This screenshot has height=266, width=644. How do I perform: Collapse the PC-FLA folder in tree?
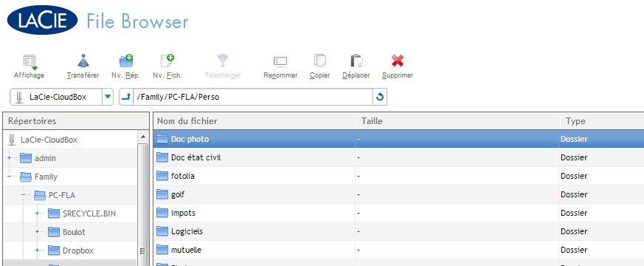tap(24, 195)
